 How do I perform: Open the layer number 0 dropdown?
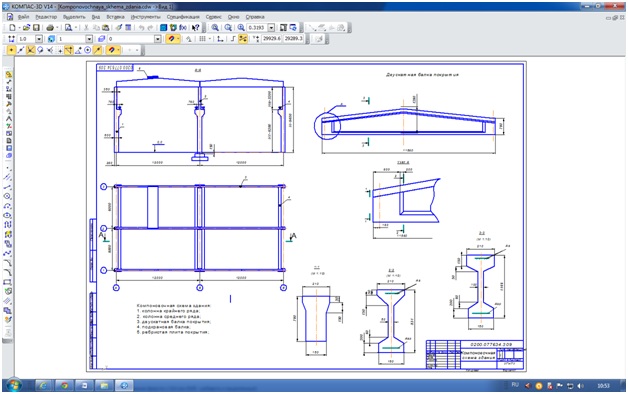[158, 39]
